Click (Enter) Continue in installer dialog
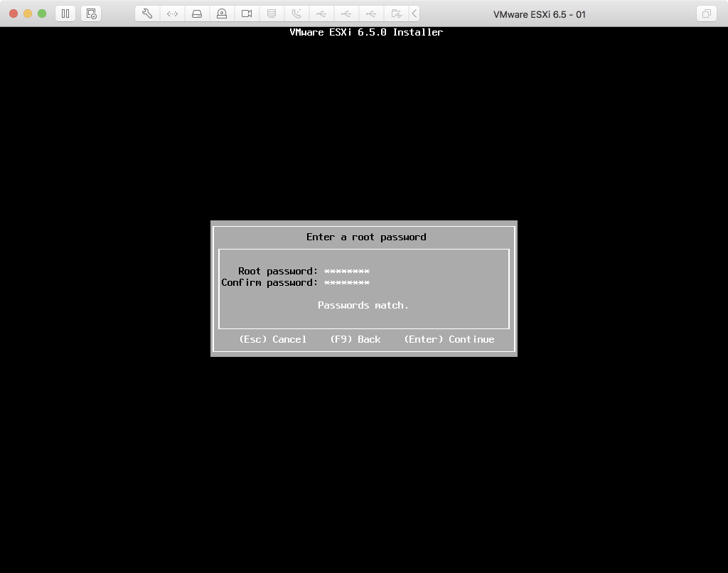The image size is (728, 573). click(x=449, y=340)
